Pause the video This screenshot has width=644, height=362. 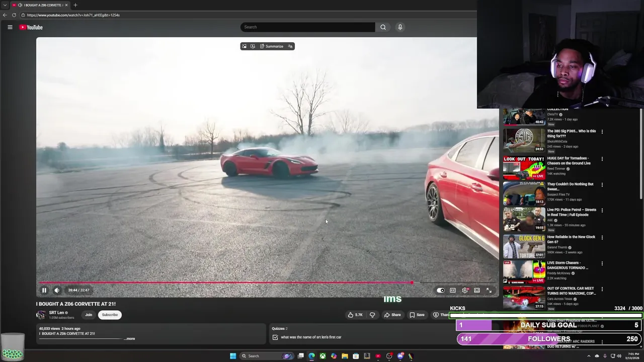click(x=44, y=290)
